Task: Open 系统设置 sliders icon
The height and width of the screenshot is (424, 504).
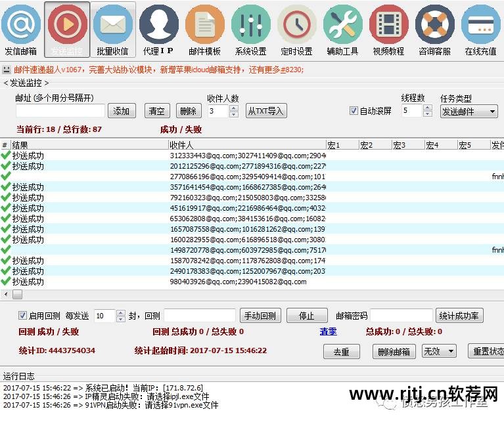Action: pyautogui.click(x=251, y=24)
